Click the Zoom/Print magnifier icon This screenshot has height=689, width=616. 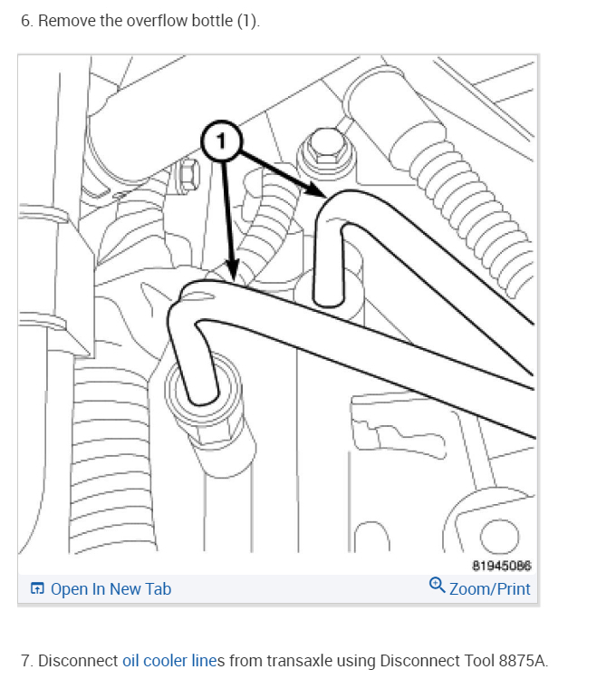437,586
